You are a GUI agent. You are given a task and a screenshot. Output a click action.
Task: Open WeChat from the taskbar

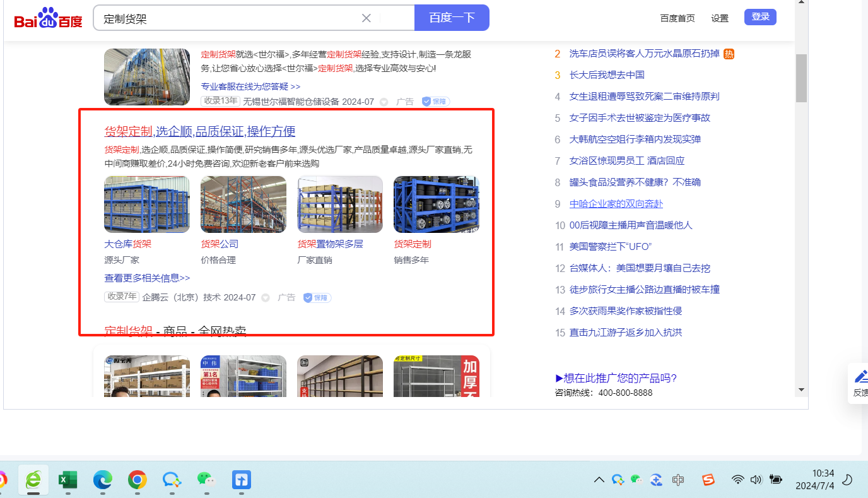pyautogui.click(x=206, y=480)
